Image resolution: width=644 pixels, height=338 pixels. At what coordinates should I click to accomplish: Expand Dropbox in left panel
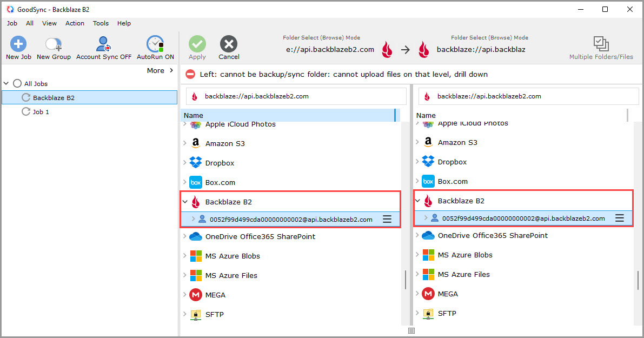tap(185, 163)
